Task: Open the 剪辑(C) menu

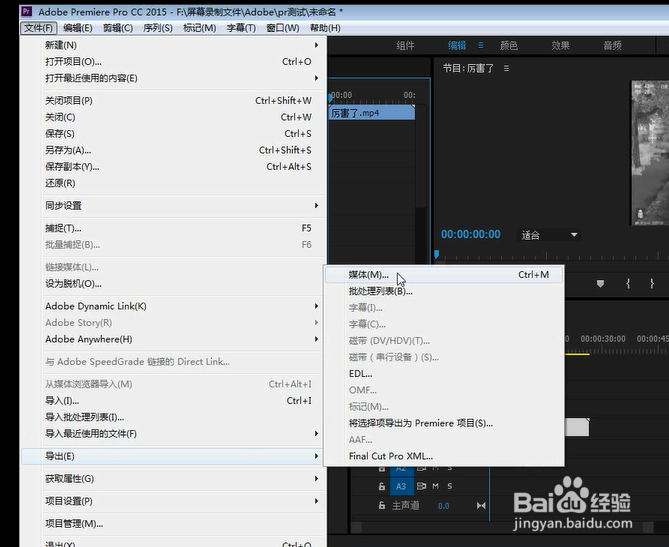Action: click(118, 28)
